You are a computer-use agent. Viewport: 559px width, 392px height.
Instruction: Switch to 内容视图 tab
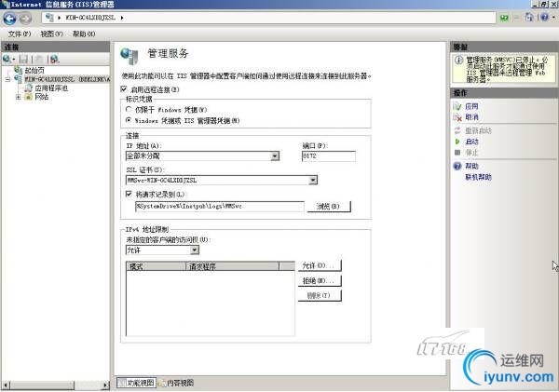point(176,383)
